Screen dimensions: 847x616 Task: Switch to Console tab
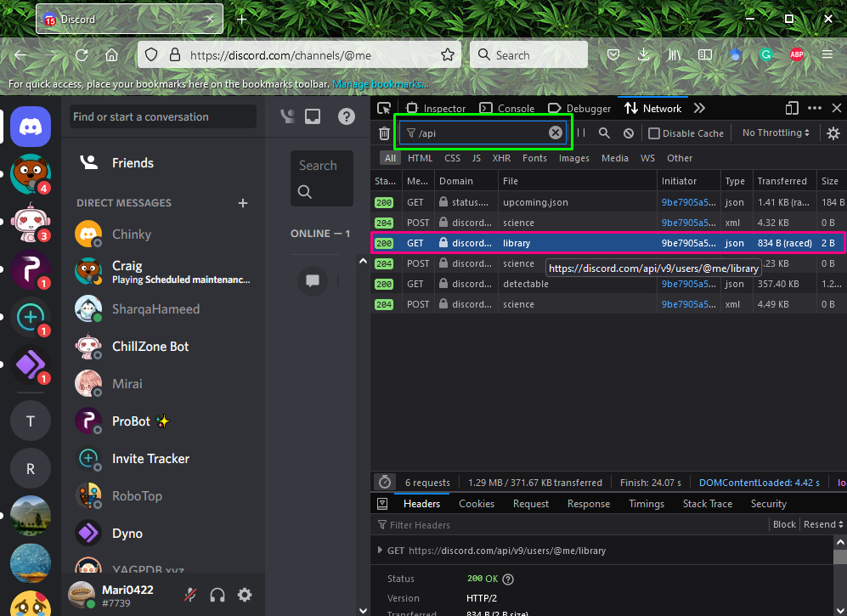507,108
